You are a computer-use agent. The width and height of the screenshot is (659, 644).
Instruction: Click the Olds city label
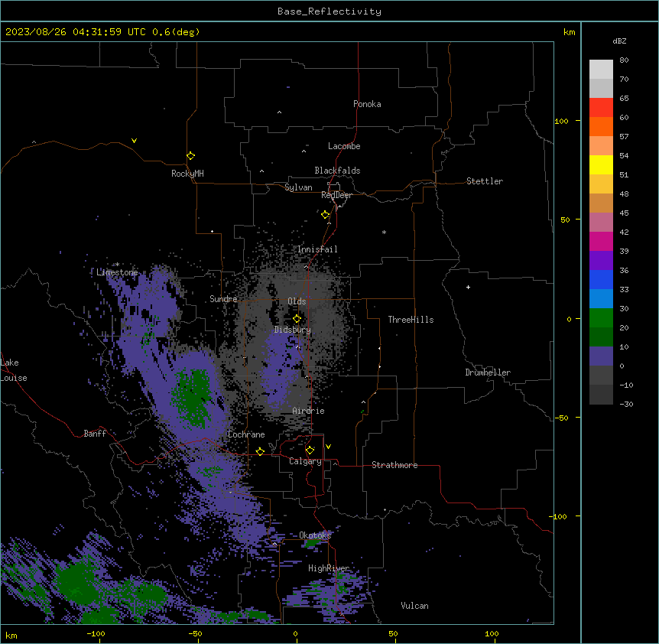pos(297,301)
